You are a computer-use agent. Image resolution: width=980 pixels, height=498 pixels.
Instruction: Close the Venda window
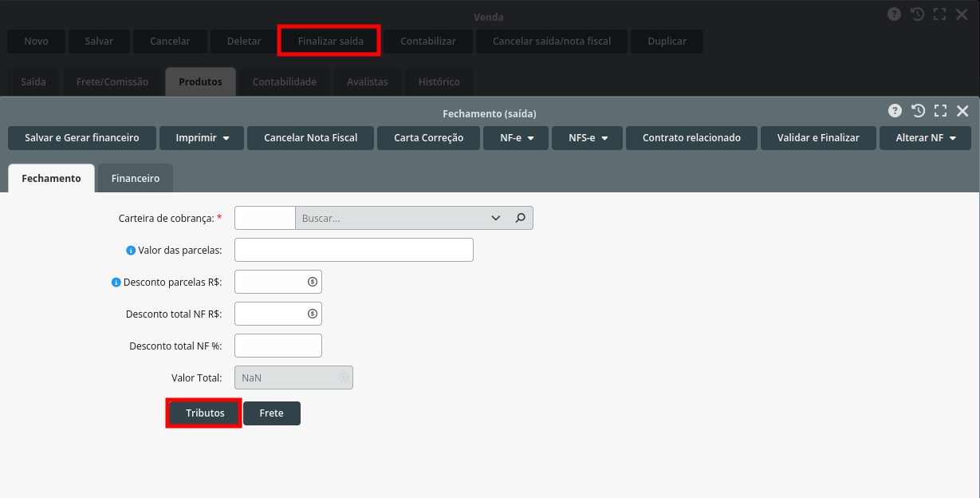[x=962, y=14]
